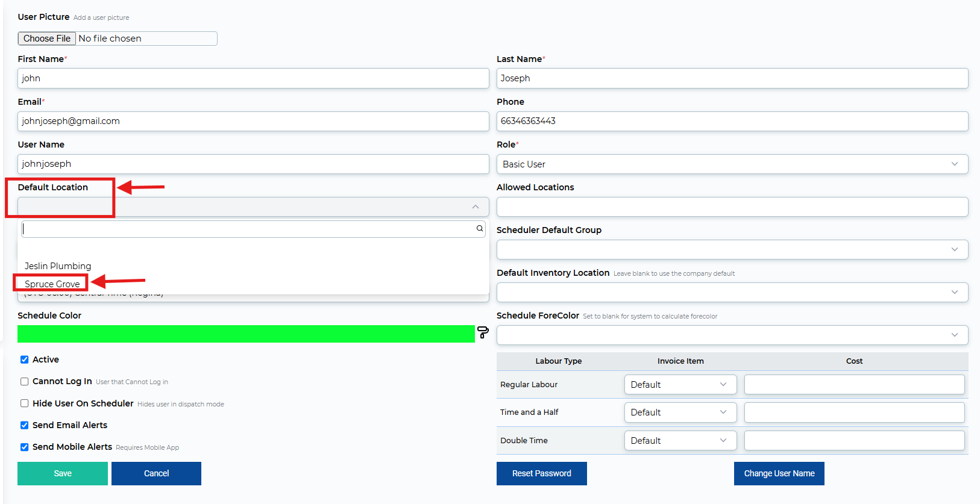Click the paint roller icon beside Schedule Color

(x=483, y=332)
